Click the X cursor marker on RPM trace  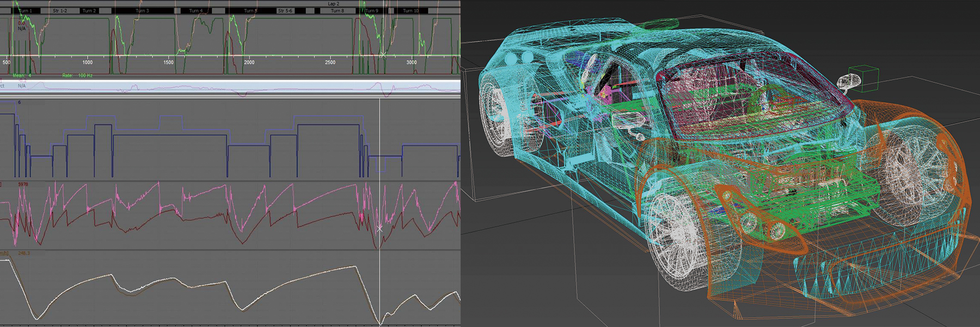379,229
